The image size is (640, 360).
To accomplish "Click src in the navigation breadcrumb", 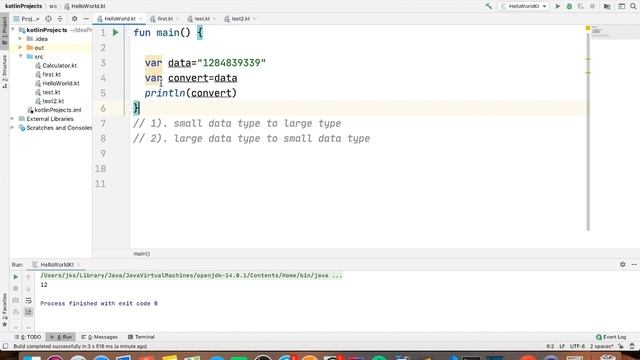I will [x=53, y=6].
